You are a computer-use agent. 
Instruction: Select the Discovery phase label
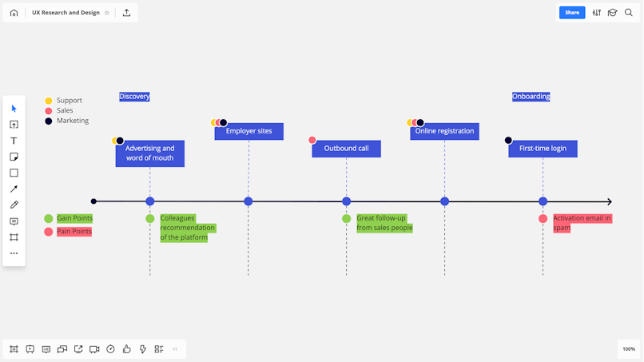(x=134, y=97)
